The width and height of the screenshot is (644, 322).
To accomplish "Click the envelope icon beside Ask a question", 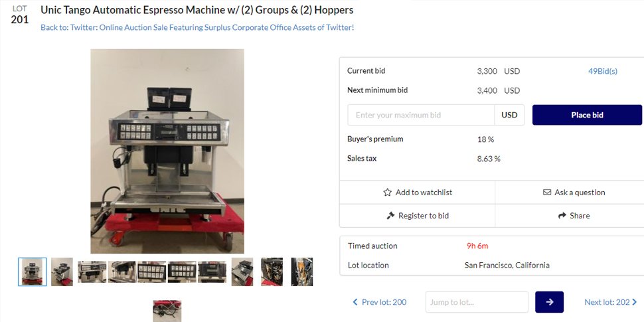I will pos(546,193).
